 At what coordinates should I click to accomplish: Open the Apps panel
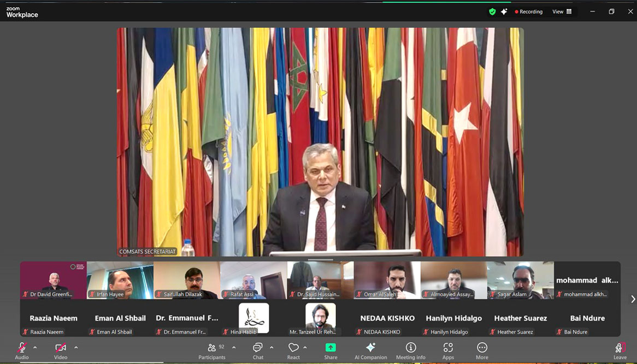pos(448,351)
